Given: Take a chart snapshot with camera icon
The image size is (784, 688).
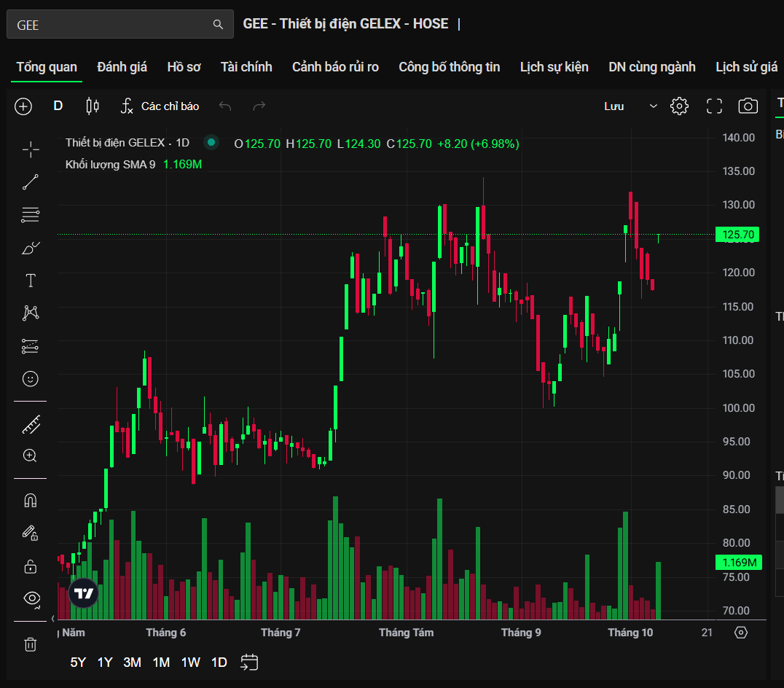Looking at the screenshot, I should point(748,106).
